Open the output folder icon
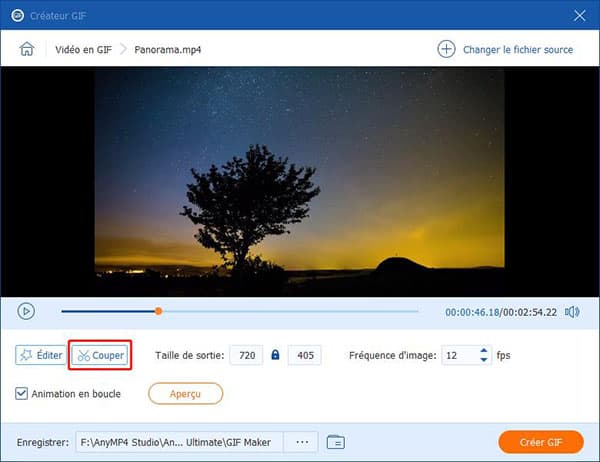The image size is (600, 462). coord(335,442)
